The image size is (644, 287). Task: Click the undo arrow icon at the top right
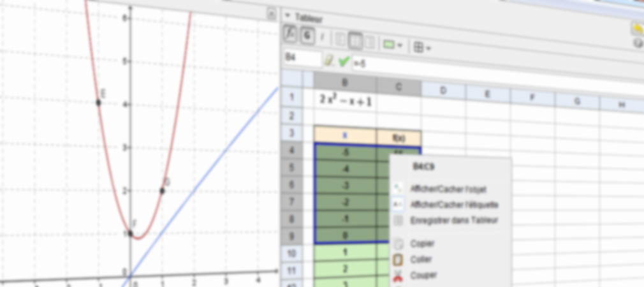[638, 27]
